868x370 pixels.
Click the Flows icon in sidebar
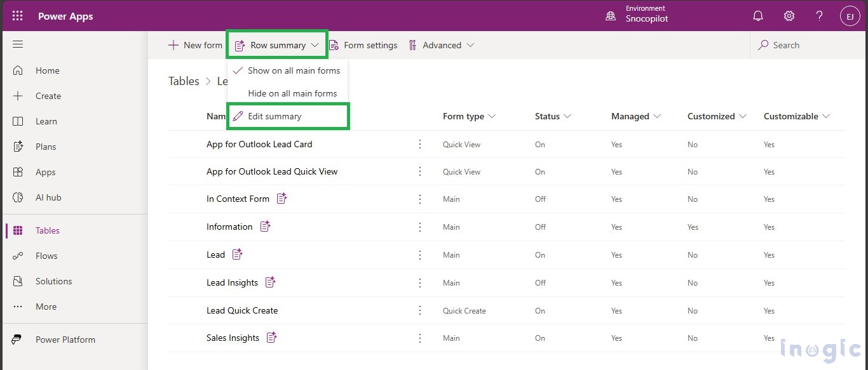coord(18,256)
